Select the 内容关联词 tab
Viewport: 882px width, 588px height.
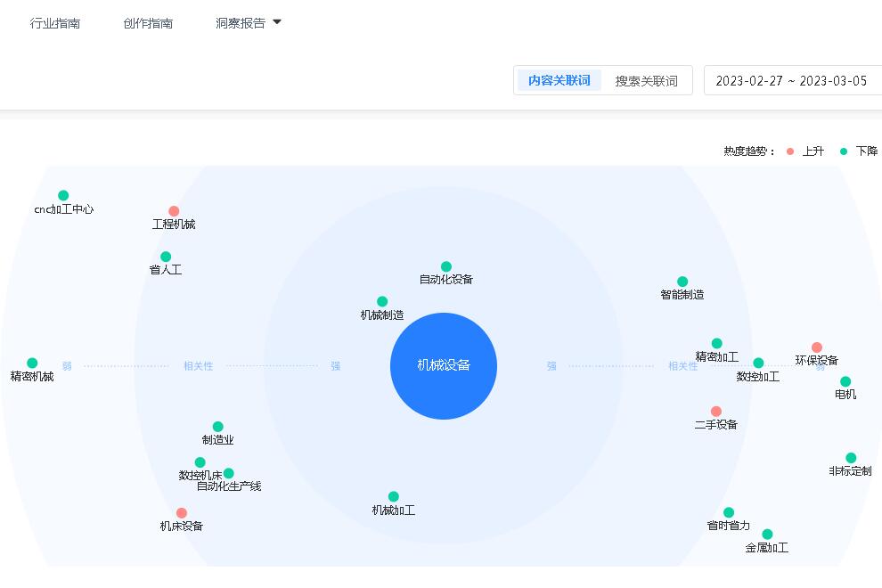(x=559, y=80)
